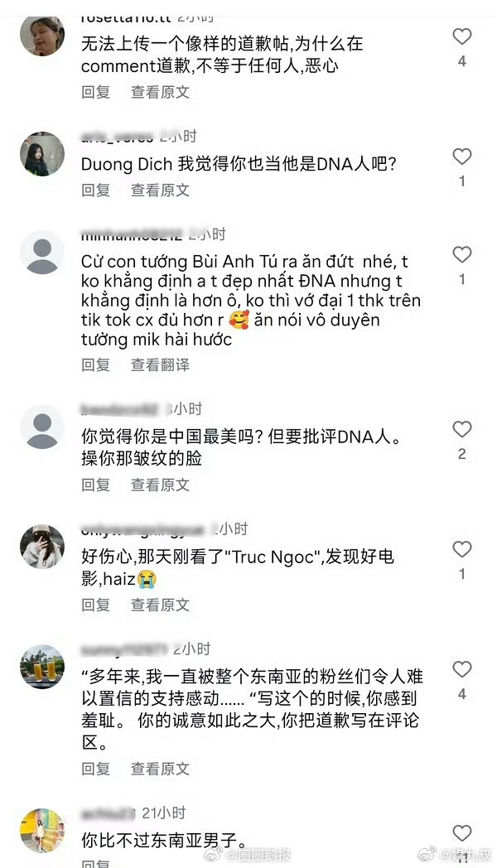Reply to the apology post comment
Viewport: 497px width, 868px height.
click(x=96, y=92)
